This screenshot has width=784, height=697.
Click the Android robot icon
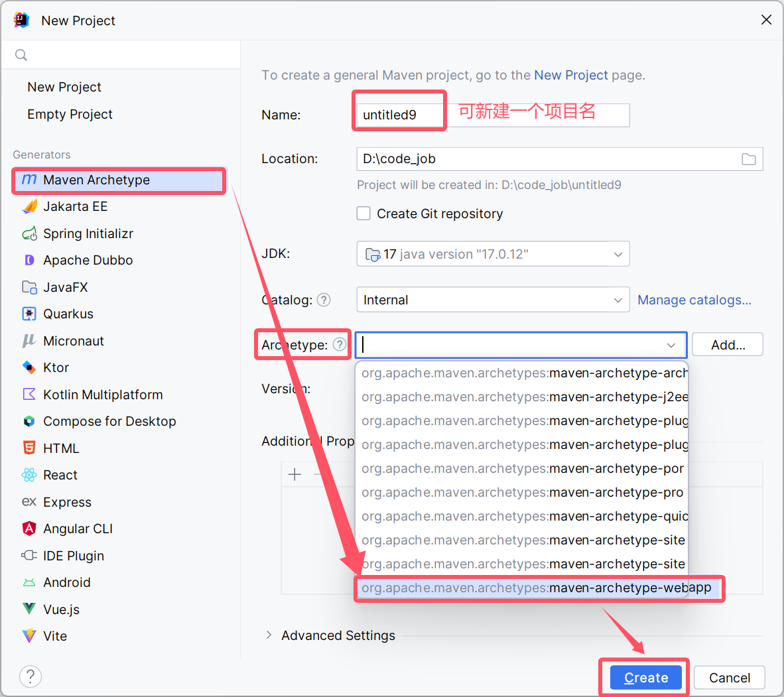[29, 582]
